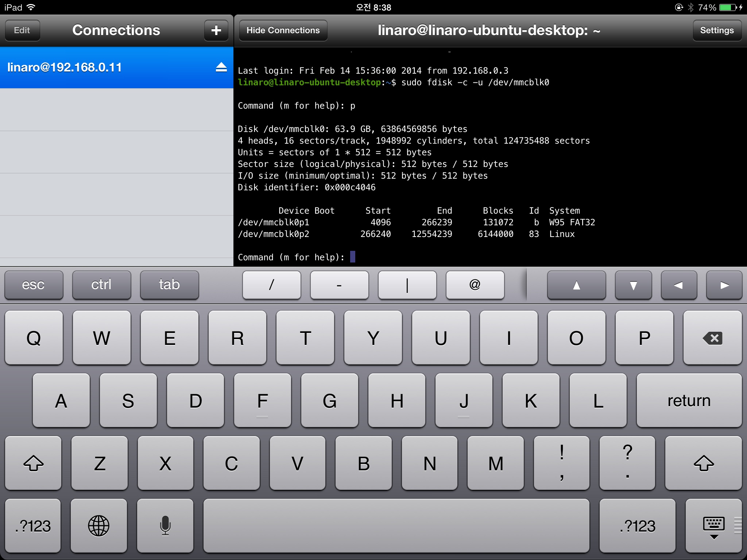Viewport: 747px width, 560px height.
Task: Switch to the left .?123 symbols keyboard
Action: click(33, 525)
